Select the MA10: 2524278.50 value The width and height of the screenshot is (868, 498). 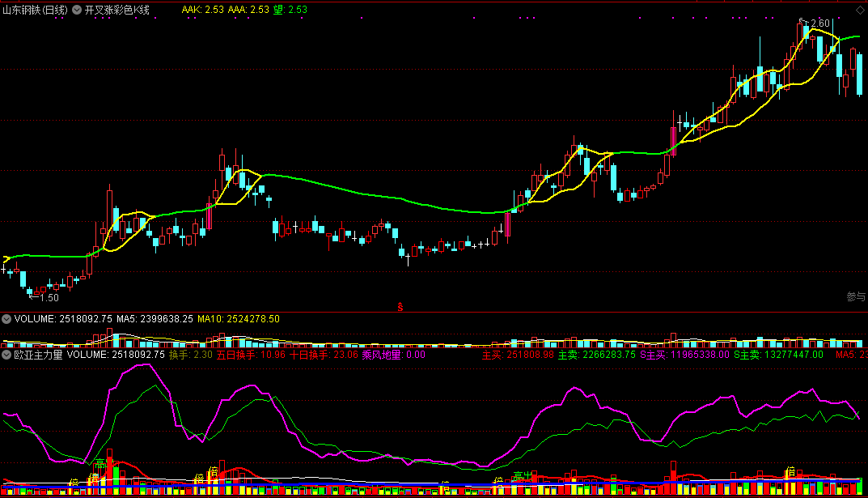point(239,319)
